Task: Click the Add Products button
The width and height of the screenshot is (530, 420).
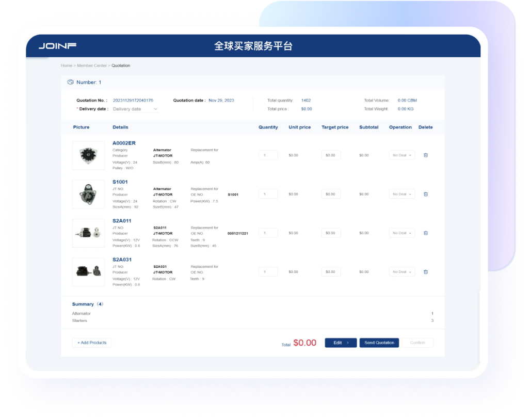Action: coord(92,343)
